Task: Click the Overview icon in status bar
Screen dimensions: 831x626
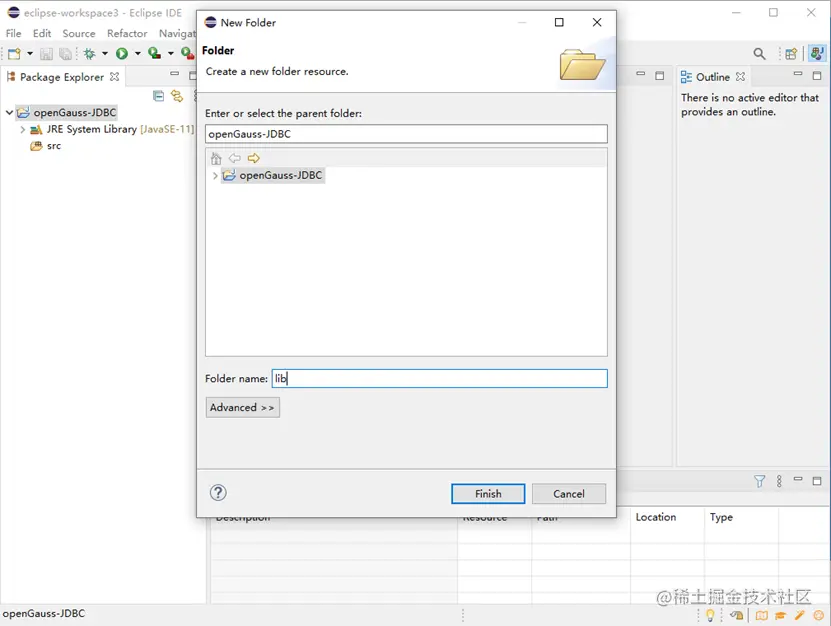Action: (x=762, y=615)
